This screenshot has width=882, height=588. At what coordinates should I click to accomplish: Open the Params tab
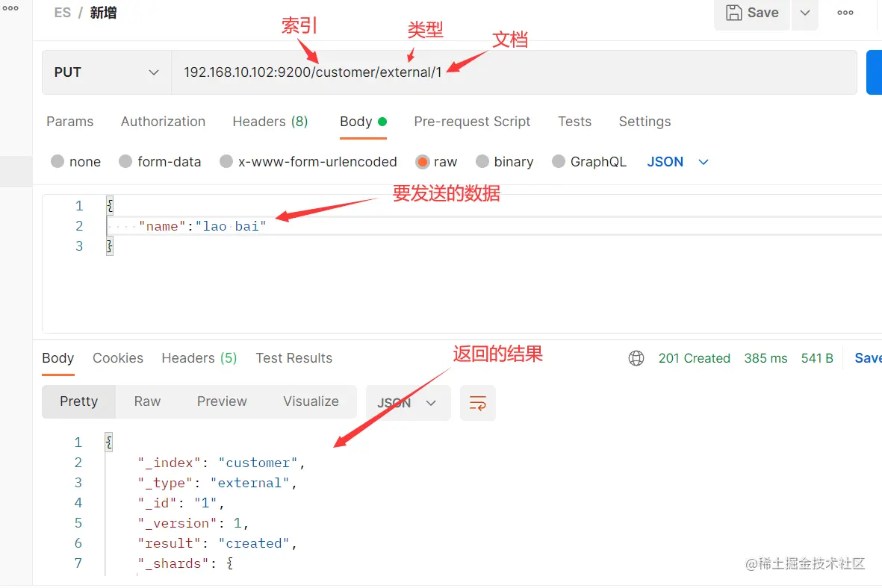pyautogui.click(x=69, y=122)
